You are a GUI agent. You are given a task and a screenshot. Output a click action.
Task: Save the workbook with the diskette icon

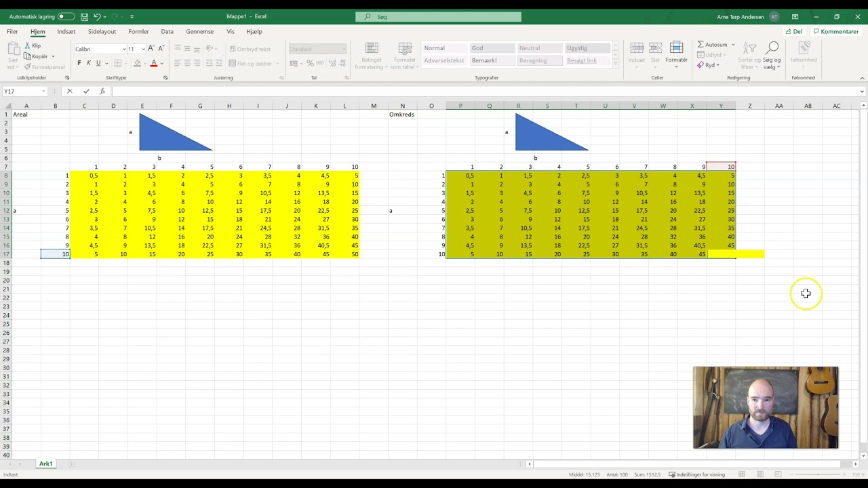(x=84, y=16)
